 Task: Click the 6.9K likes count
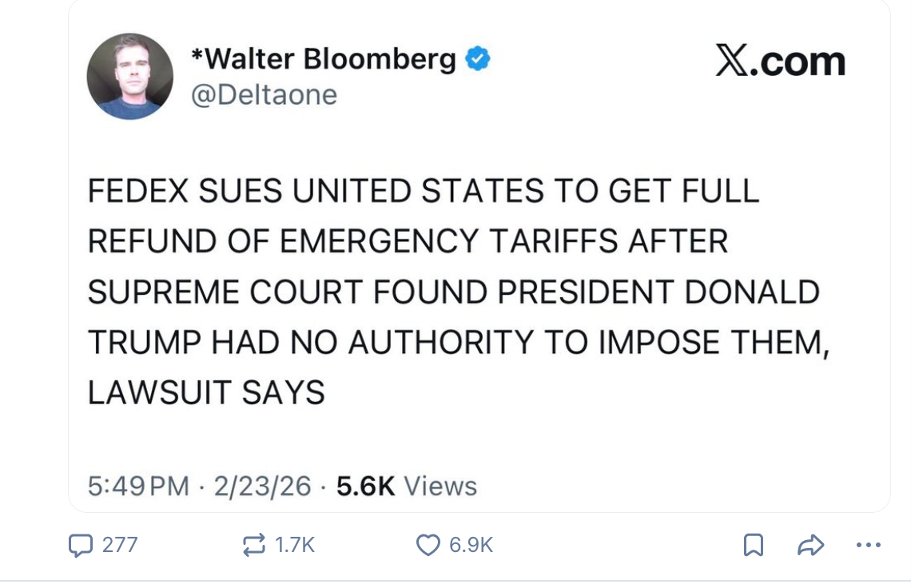(x=471, y=546)
